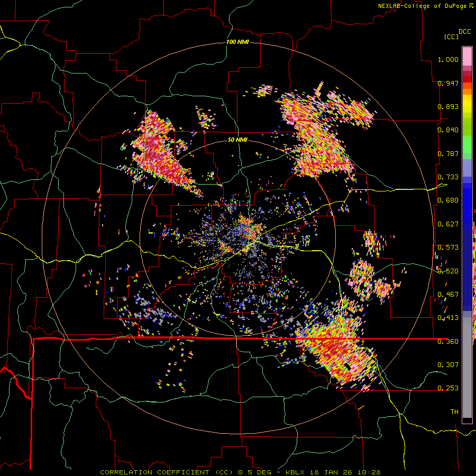Click the 0.573 legend value
Viewport: 476px width, 476px height.
(x=448, y=248)
